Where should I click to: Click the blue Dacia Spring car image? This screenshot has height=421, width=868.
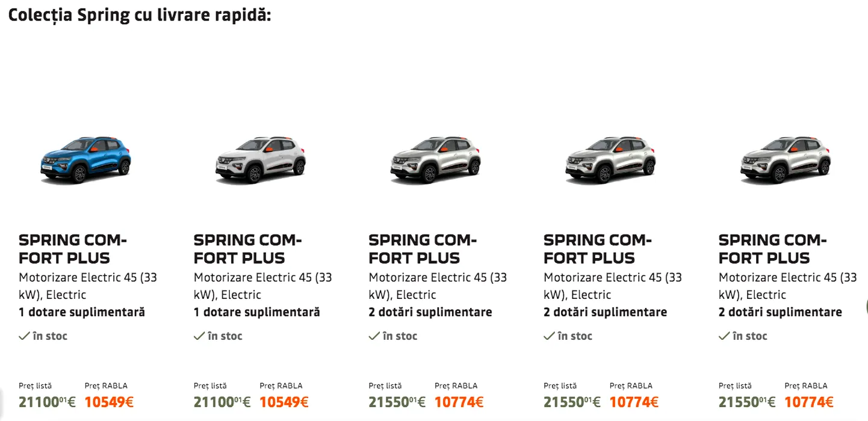click(85, 159)
